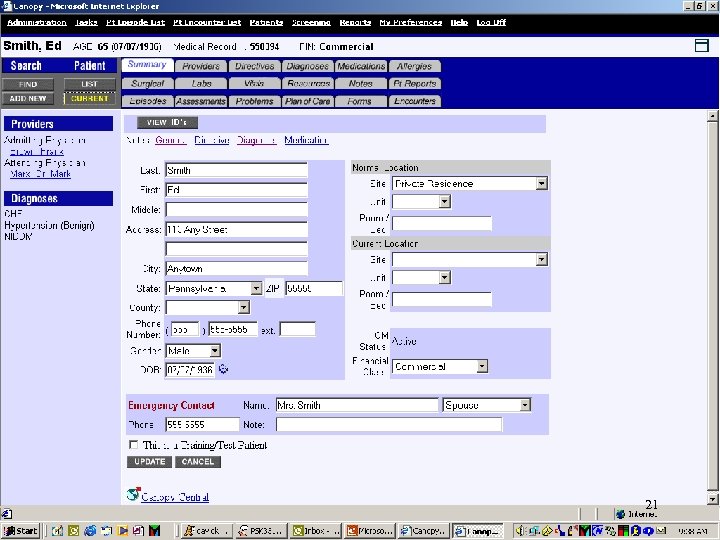Click the Hypertension (Benign) diagnosis text
This screenshot has width=720, height=540.
(x=49, y=225)
